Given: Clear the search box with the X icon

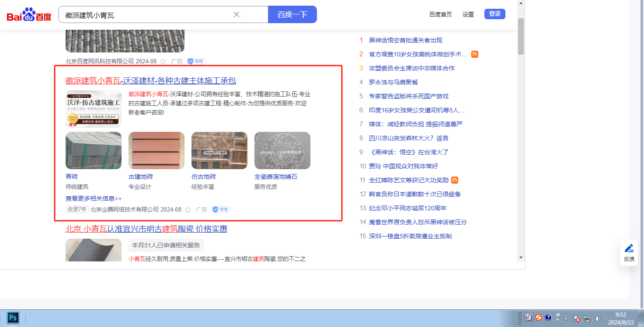Looking at the screenshot, I should point(237,14).
